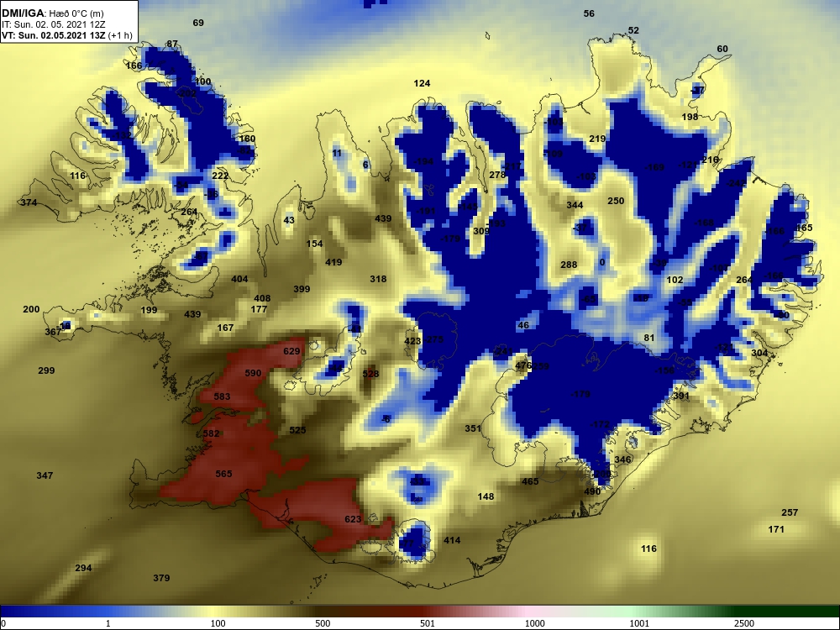Click the map value 408
The height and width of the screenshot is (630, 840).
tap(262, 298)
